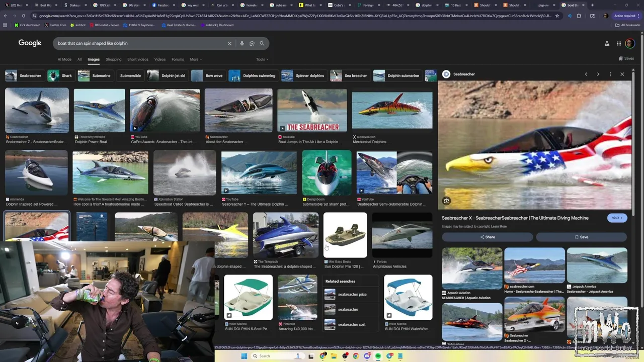Viewport: 644px width, 362px height.
Task: Open the All Bookmarks folder
Action: coord(628,25)
